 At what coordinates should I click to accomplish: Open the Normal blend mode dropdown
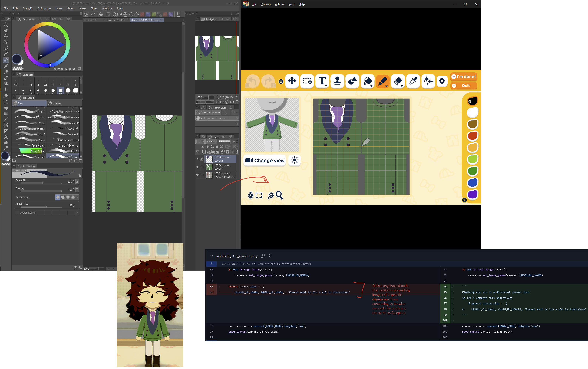tap(211, 142)
